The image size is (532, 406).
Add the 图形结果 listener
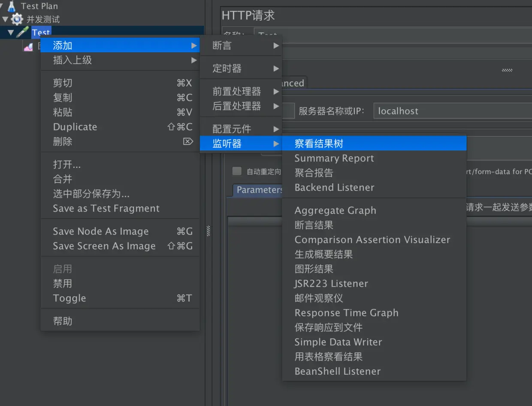374,269
